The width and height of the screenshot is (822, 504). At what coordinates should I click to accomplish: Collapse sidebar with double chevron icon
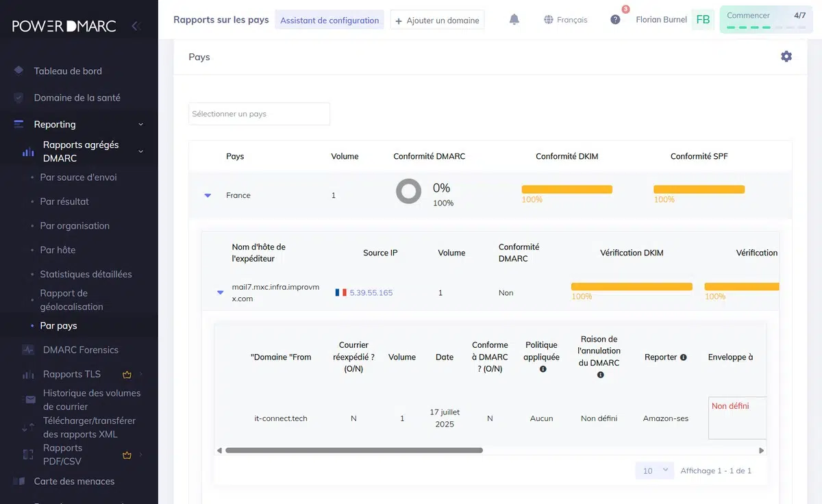click(136, 26)
